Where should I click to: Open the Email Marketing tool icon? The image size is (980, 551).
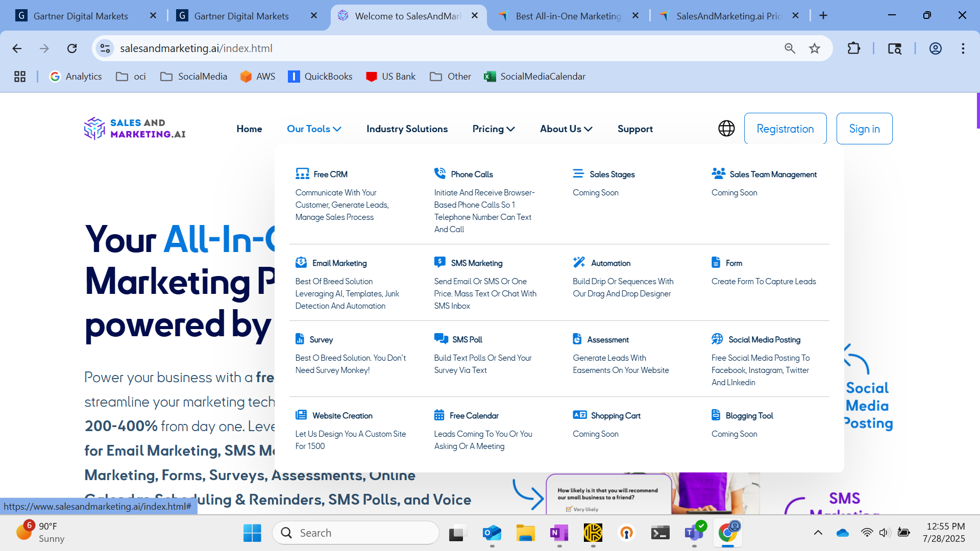coord(301,262)
